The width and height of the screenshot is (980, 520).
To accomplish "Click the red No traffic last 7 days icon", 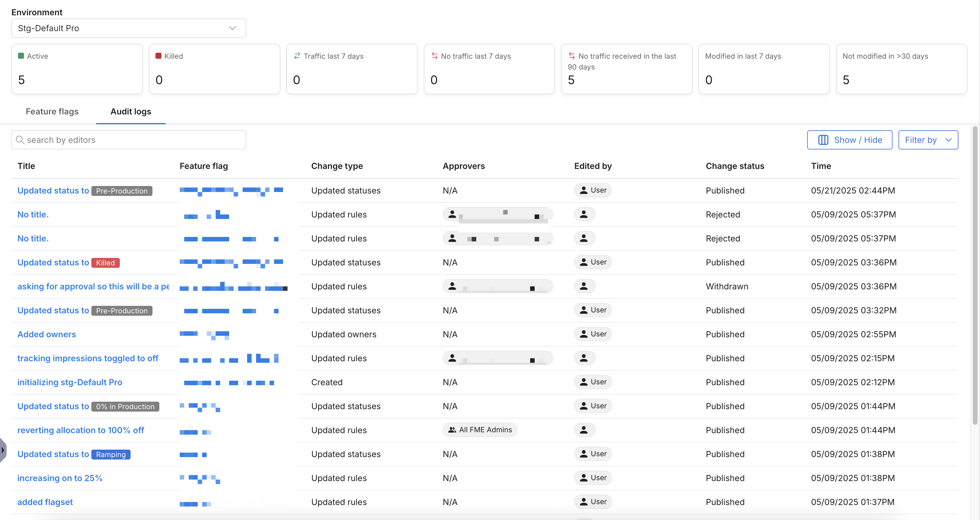I will pyautogui.click(x=435, y=56).
